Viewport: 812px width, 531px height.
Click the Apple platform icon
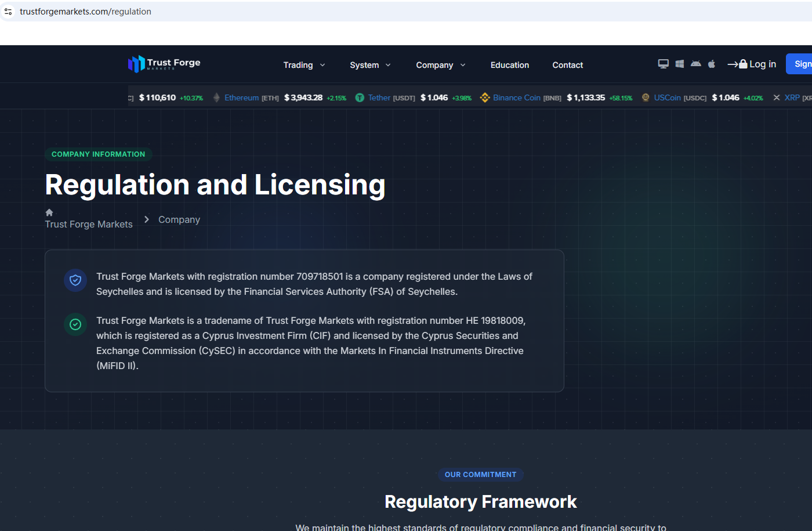(712, 64)
